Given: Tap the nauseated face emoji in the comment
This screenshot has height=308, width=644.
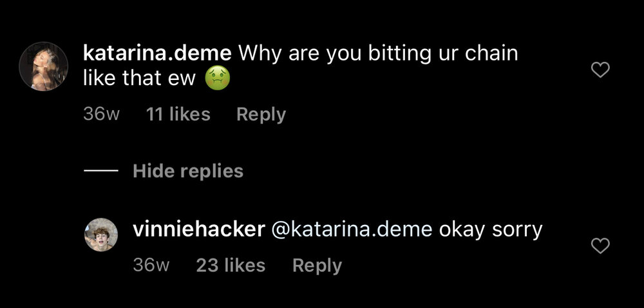Looking at the screenshot, I should point(217,79).
